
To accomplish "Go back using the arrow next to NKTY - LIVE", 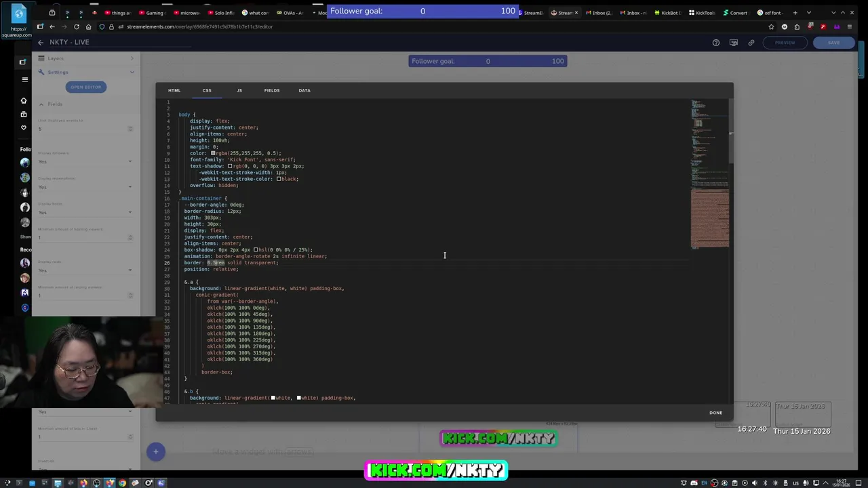I will [x=40, y=42].
